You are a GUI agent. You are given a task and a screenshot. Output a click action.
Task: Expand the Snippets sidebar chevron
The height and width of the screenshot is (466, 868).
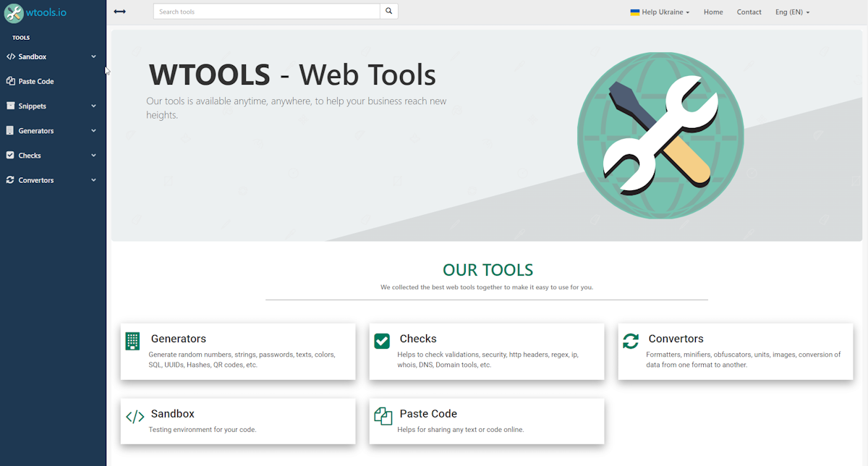coord(93,106)
